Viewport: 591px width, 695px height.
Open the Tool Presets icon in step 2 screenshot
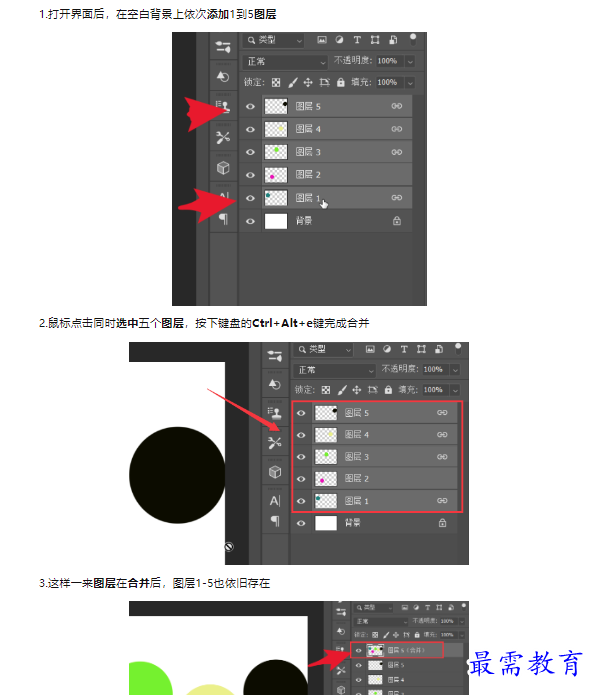coord(275,442)
